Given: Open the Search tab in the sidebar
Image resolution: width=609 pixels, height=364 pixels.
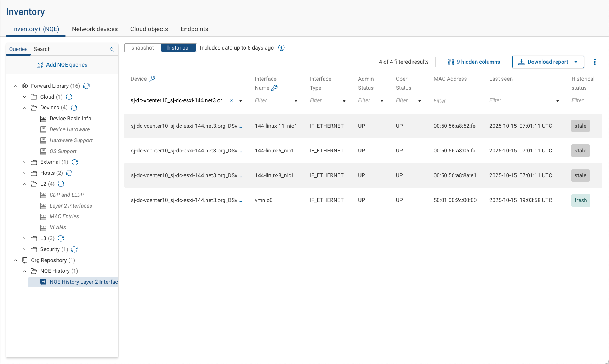Looking at the screenshot, I should pos(42,49).
